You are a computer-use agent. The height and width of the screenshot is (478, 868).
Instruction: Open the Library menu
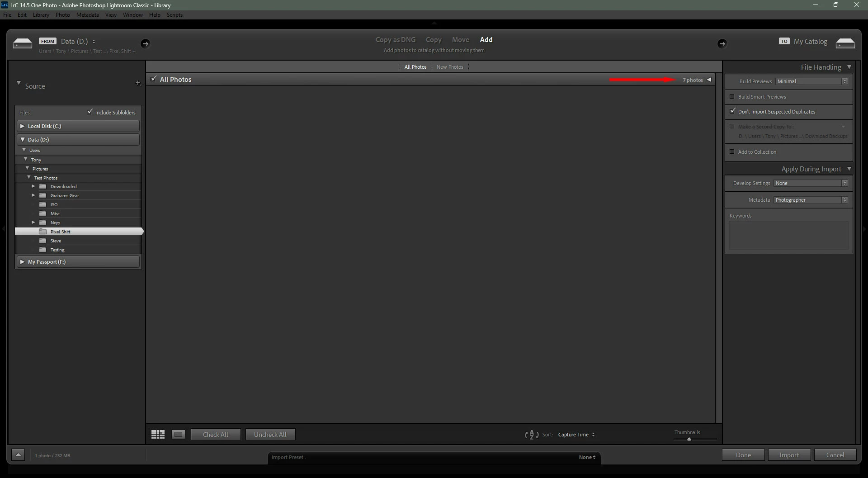tap(41, 15)
